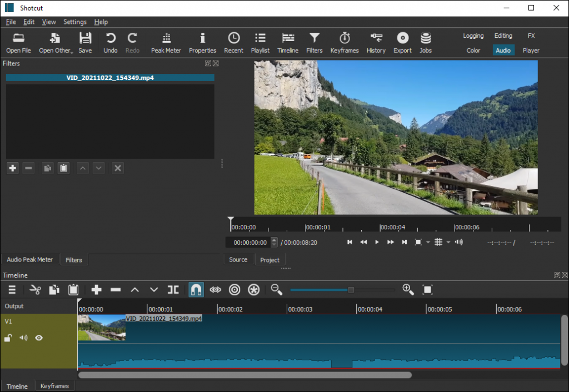This screenshot has height=392, width=569.
Task: Open the Export panel
Action: pyautogui.click(x=402, y=42)
